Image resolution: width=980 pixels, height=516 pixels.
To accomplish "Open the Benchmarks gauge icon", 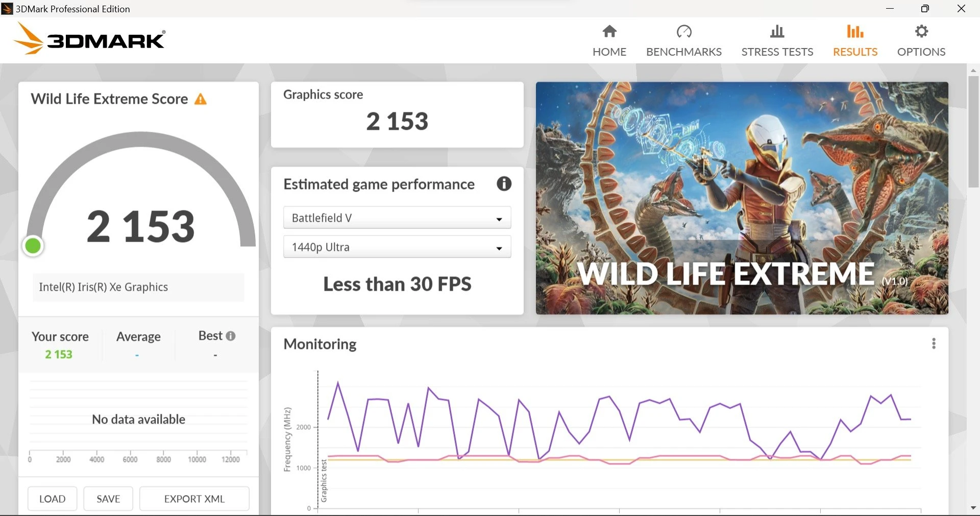I will pos(684,32).
